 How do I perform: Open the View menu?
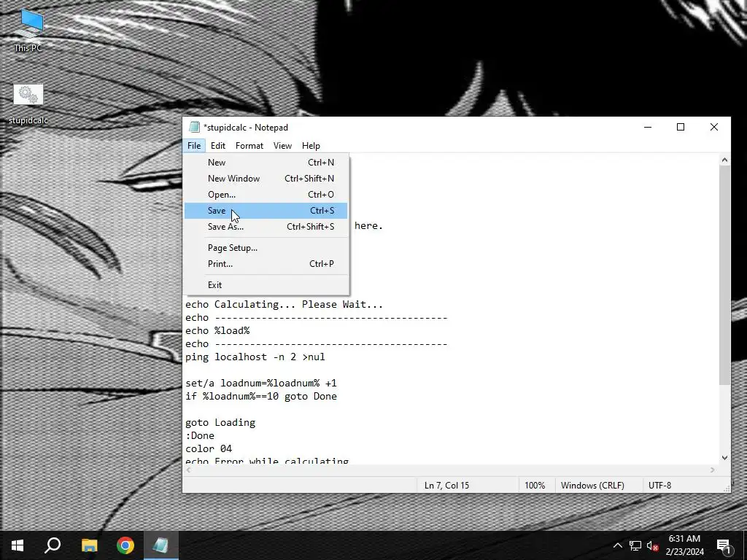(x=282, y=146)
